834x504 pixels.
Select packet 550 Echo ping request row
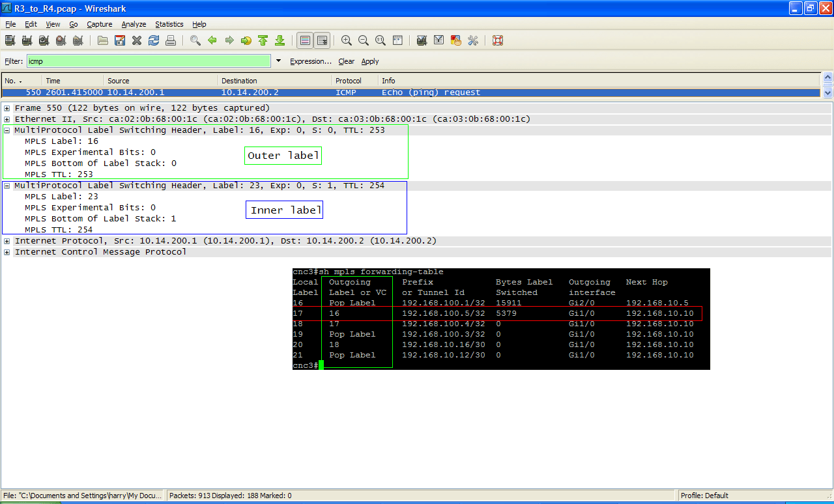[410, 92]
